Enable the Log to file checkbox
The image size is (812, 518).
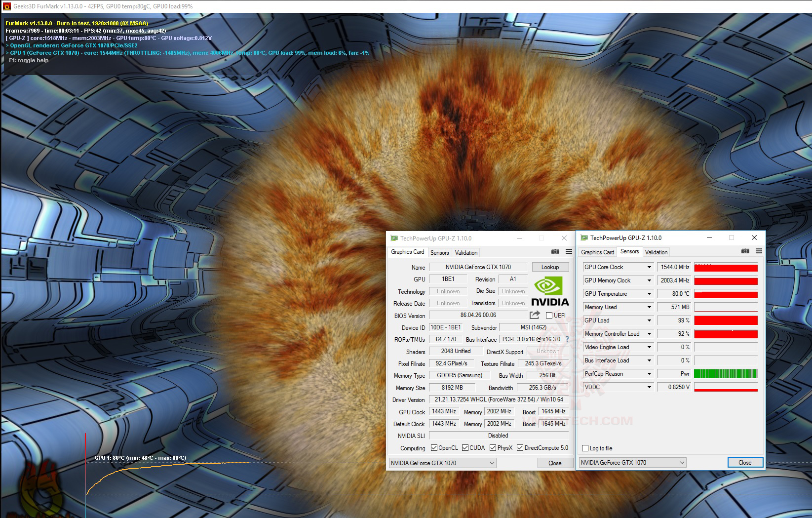click(x=585, y=448)
